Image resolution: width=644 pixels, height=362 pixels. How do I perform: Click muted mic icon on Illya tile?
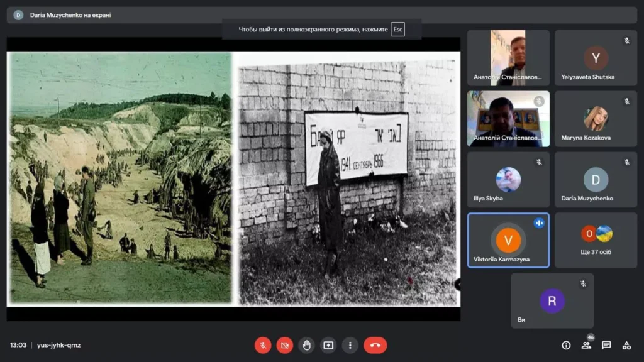point(539,162)
